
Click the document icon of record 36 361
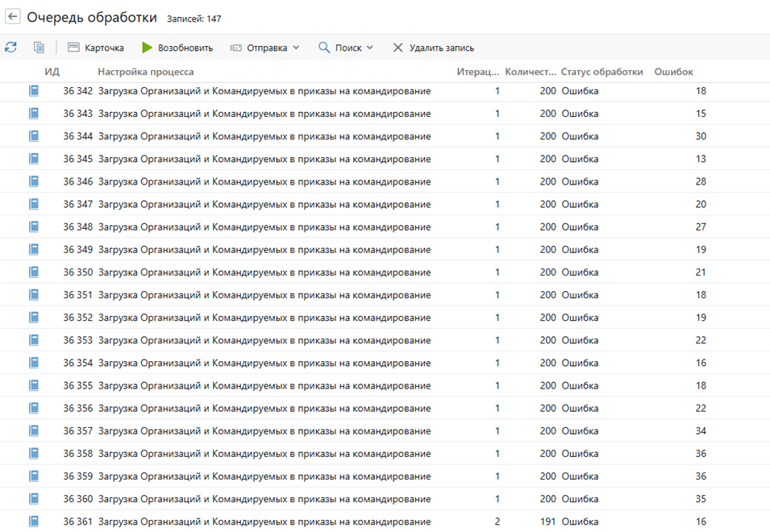tap(34, 522)
